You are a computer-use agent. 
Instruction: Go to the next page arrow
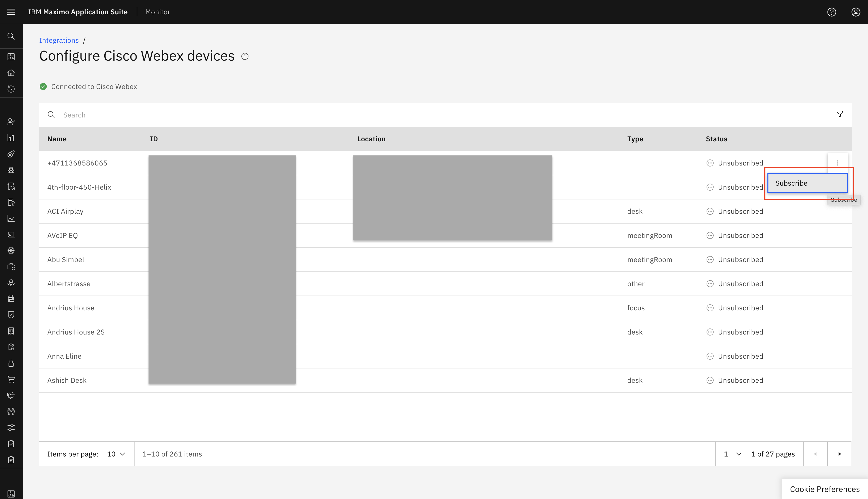(x=839, y=454)
